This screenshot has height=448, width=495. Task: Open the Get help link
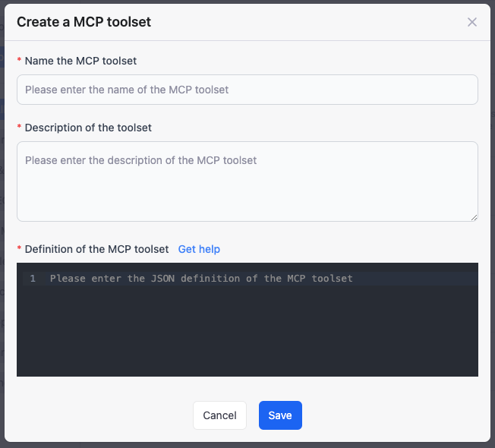(x=199, y=249)
